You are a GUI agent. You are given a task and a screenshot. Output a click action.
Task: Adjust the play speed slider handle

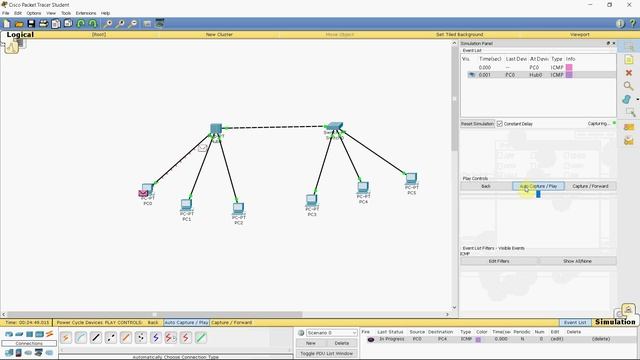click(538, 194)
